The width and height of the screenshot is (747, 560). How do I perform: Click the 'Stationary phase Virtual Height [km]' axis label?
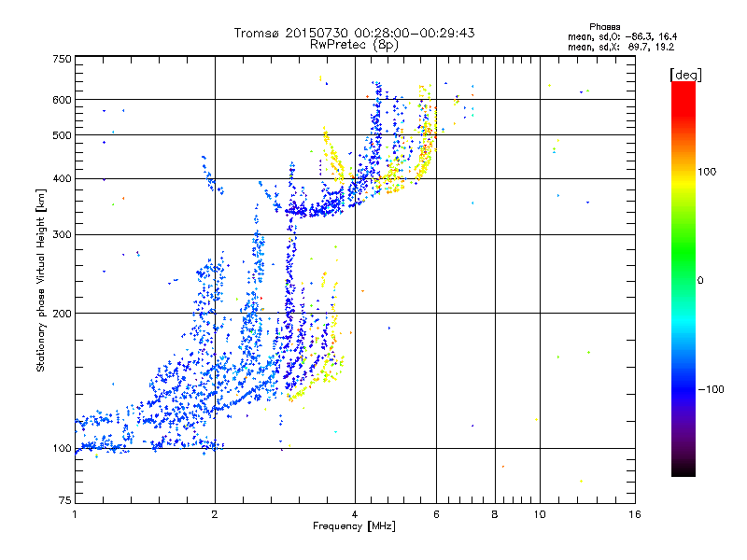[41, 280]
